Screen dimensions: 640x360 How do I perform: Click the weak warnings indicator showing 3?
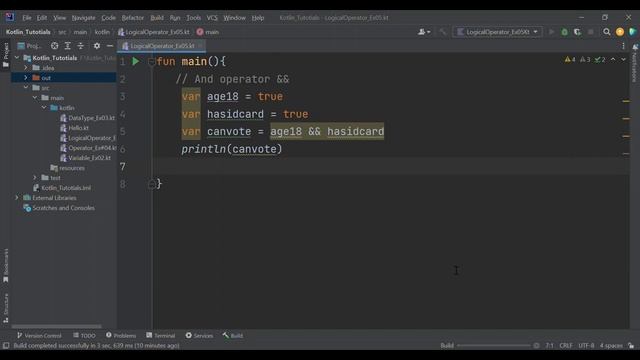[x=585, y=60]
